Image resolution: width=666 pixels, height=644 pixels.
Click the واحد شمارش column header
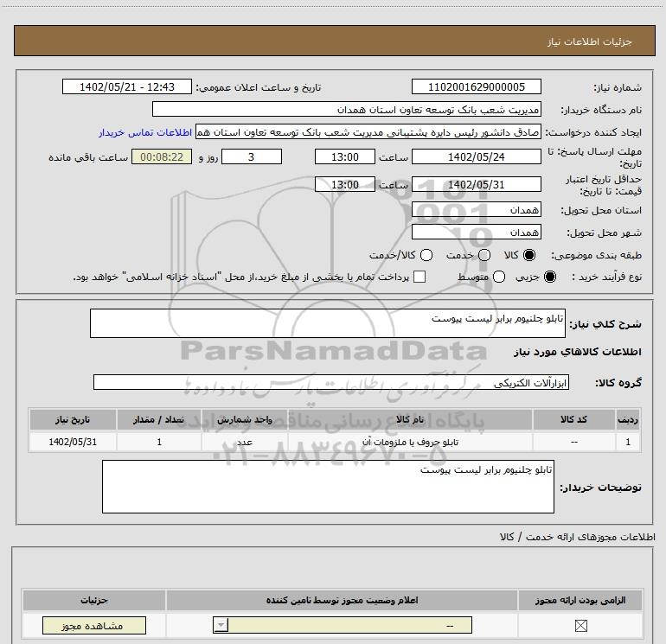[x=245, y=419]
